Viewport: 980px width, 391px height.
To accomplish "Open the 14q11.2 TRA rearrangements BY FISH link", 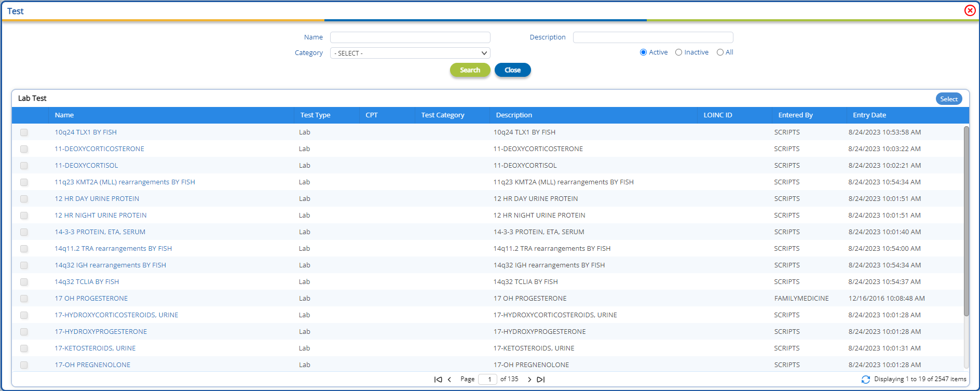I will [x=113, y=249].
